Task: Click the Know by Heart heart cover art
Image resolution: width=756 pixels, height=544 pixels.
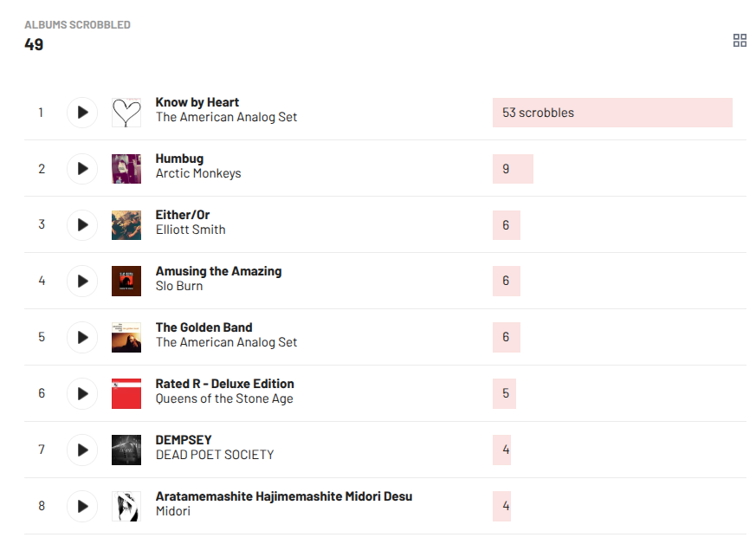Action: tap(126, 113)
